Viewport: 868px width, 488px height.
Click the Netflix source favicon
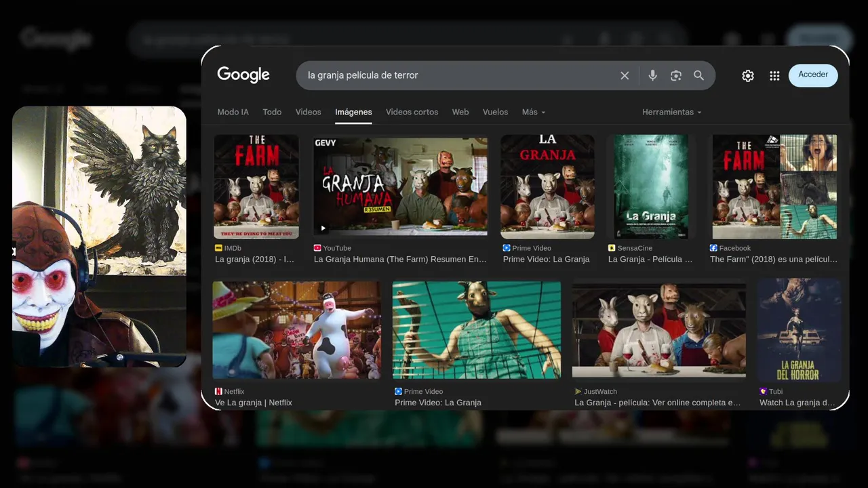(218, 391)
